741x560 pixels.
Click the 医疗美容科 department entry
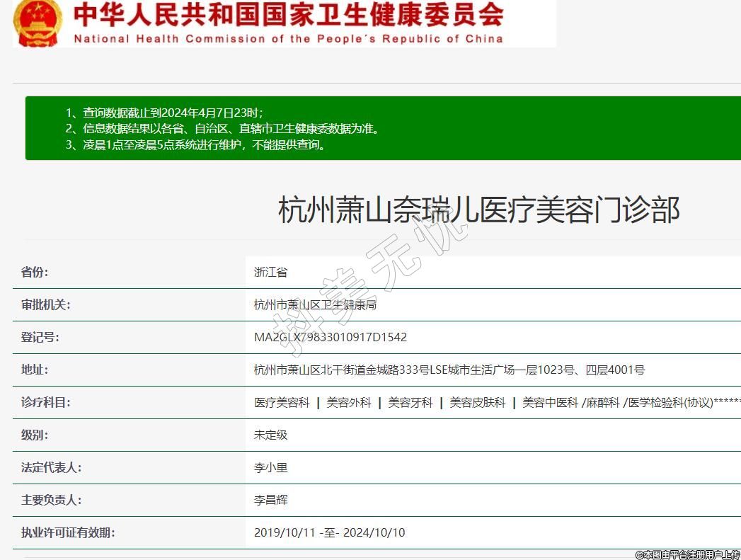tap(282, 403)
